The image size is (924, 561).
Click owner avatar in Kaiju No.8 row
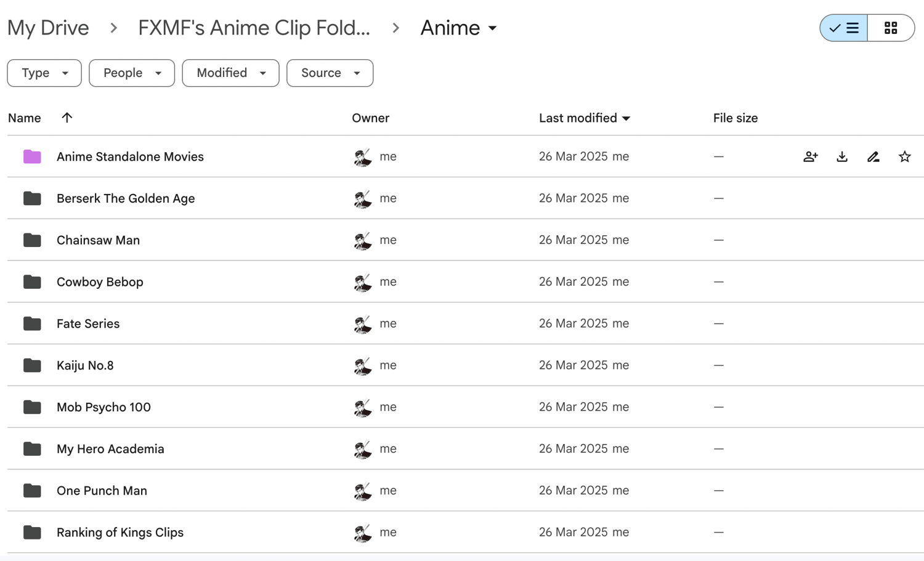pyautogui.click(x=363, y=366)
